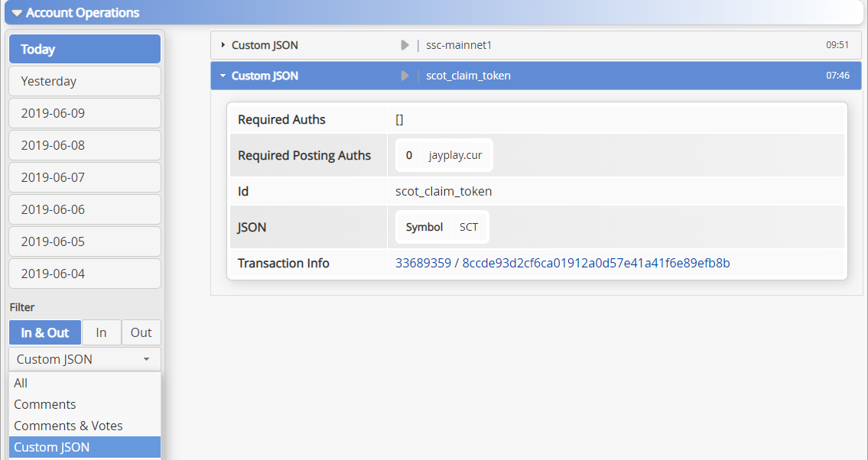Show operations from 2019-06-07
Image resolution: width=868 pixels, height=460 pixels.
click(x=85, y=177)
